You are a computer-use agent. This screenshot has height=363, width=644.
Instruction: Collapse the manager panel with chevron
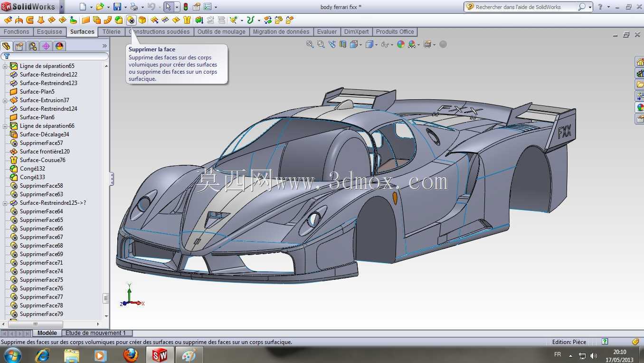pyautogui.click(x=104, y=46)
